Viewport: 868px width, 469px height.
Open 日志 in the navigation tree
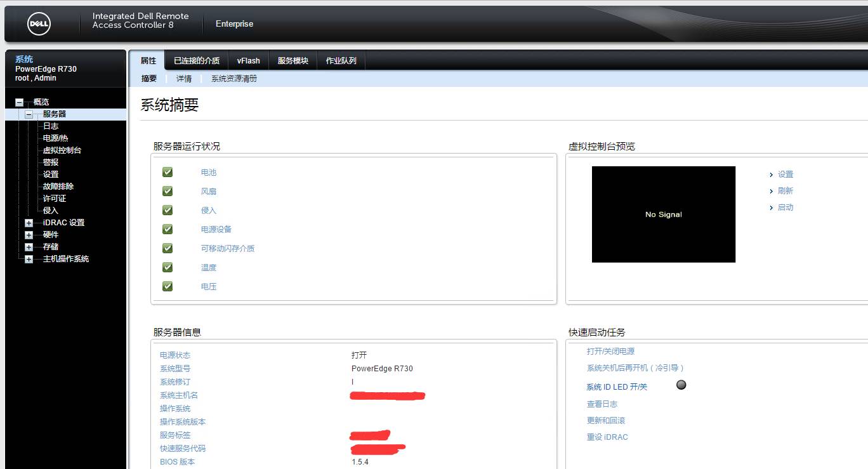pyautogui.click(x=51, y=126)
